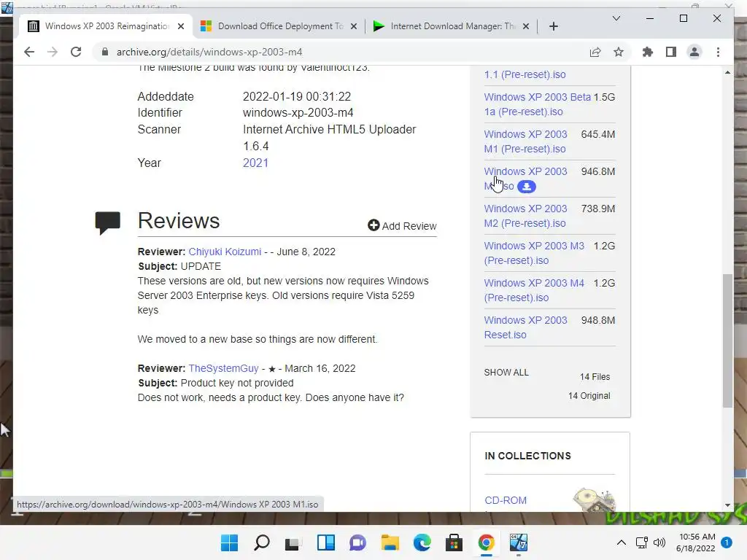Open the Windows Start menu

coord(229,542)
